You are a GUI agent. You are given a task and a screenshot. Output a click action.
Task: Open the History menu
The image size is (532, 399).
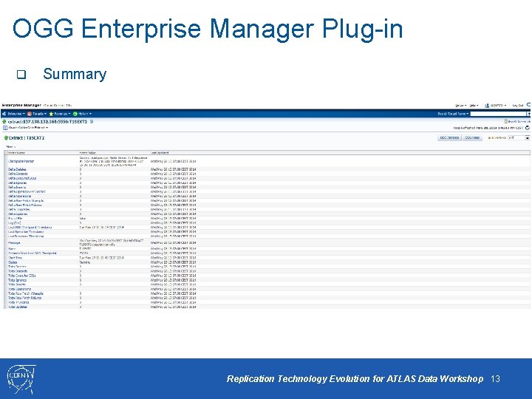tap(83, 114)
